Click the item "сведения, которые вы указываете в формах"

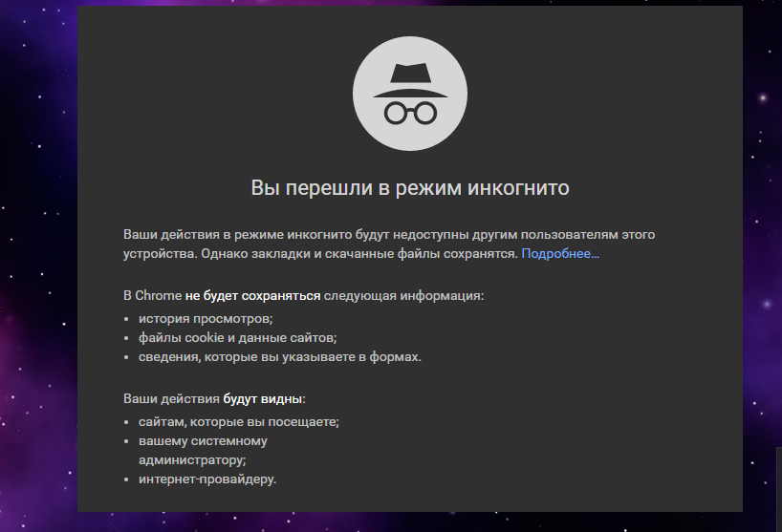click(279, 357)
